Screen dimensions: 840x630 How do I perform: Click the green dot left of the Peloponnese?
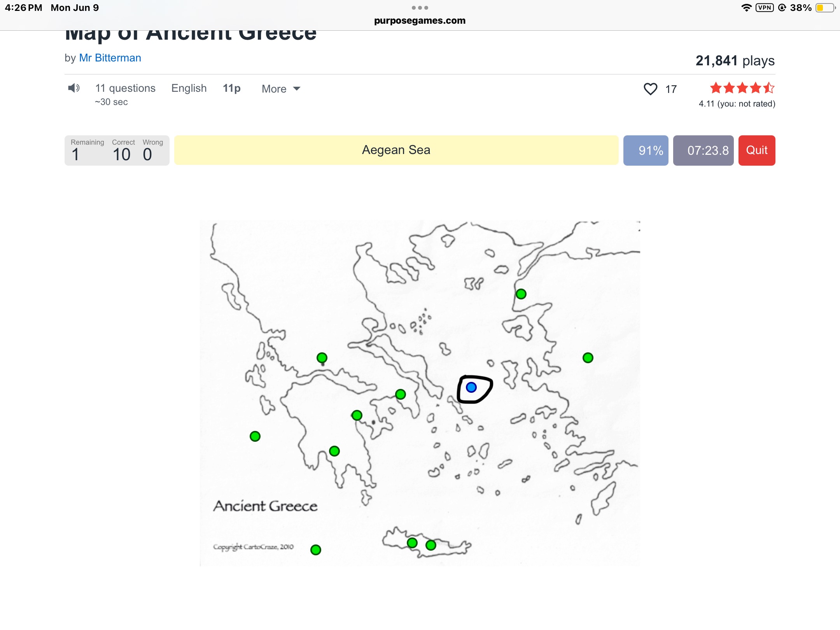pyautogui.click(x=255, y=436)
